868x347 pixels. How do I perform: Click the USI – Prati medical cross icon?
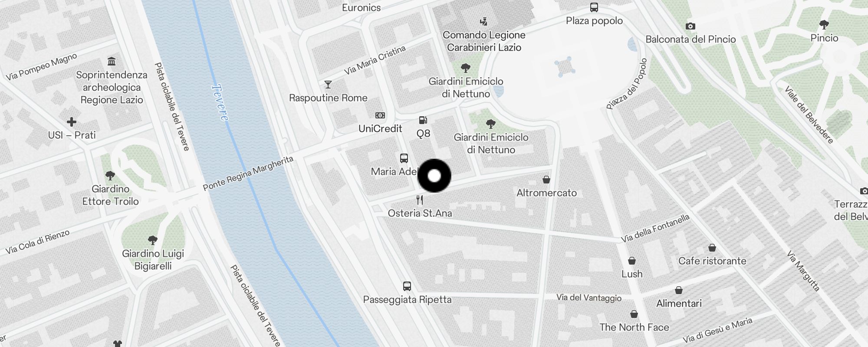(x=72, y=122)
